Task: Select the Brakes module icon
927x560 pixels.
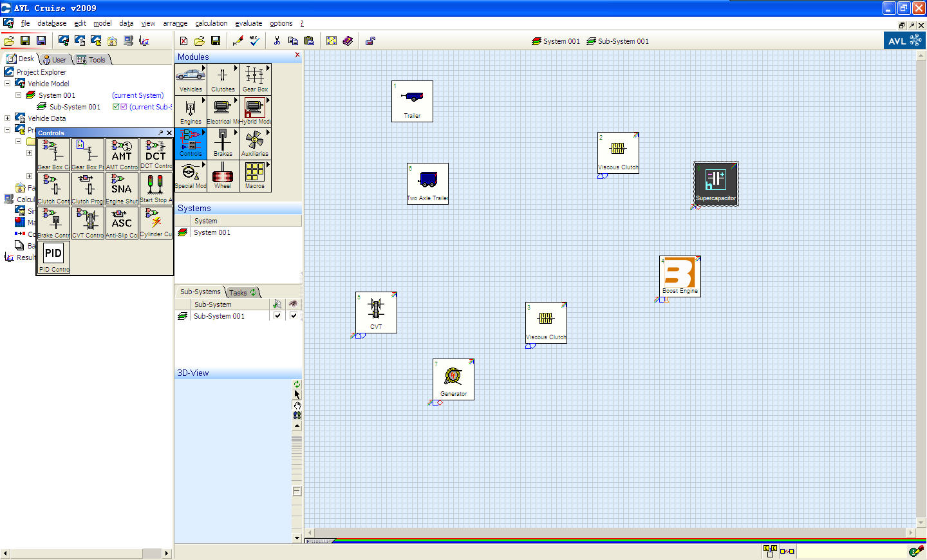Action: click(223, 144)
